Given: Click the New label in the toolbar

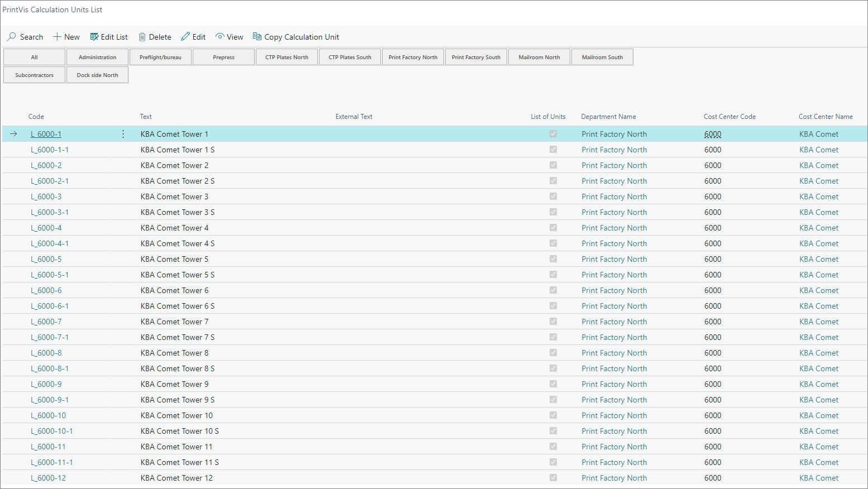Looking at the screenshot, I should tap(72, 37).
